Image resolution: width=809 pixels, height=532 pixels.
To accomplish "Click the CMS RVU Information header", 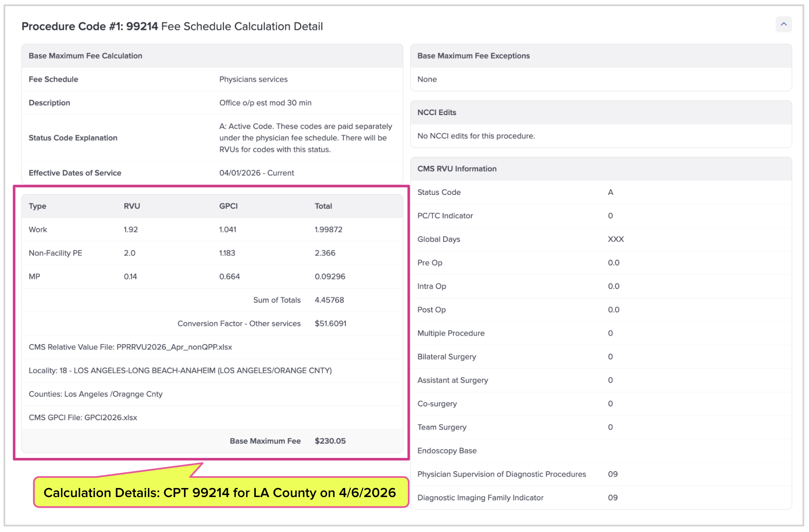I will pyautogui.click(x=457, y=169).
